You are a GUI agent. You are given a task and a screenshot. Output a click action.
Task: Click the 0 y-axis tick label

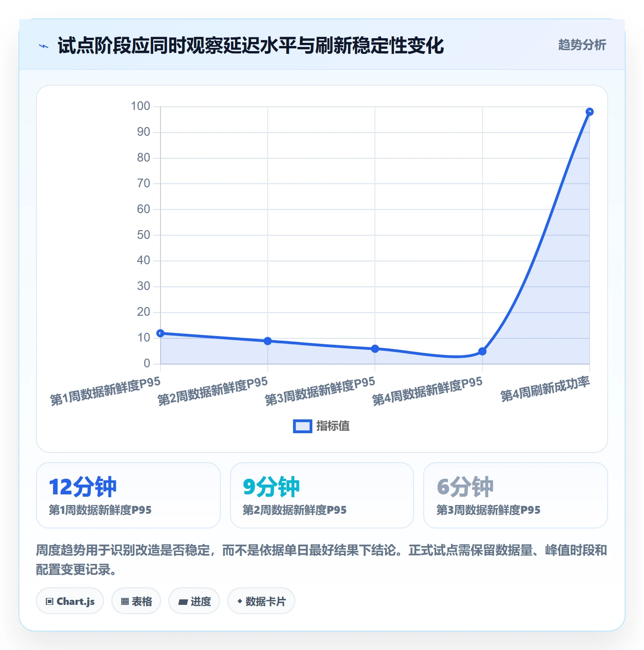click(147, 364)
